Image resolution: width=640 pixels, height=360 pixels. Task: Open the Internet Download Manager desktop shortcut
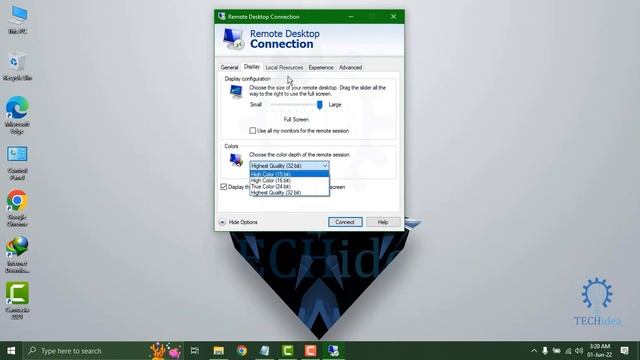(x=17, y=255)
